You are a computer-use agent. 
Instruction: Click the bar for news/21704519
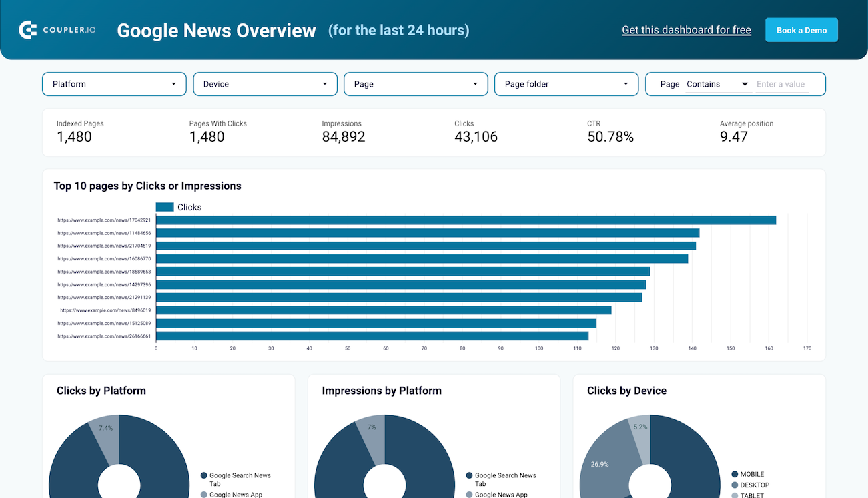[426, 246]
